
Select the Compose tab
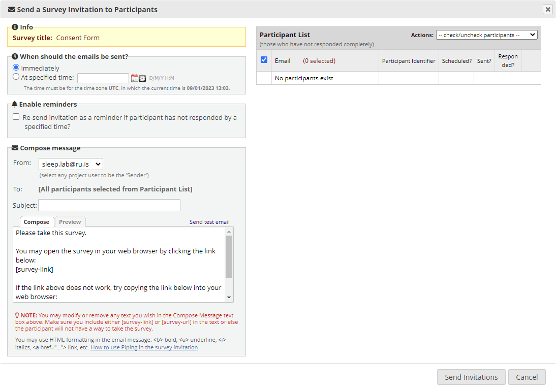click(x=37, y=222)
